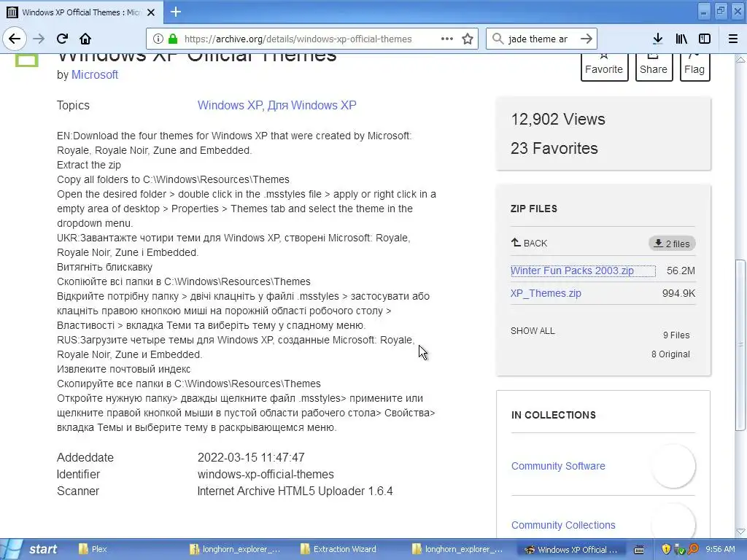Click the orange magnifier tray icon
747x560 pixels.
(x=693, y=549)
